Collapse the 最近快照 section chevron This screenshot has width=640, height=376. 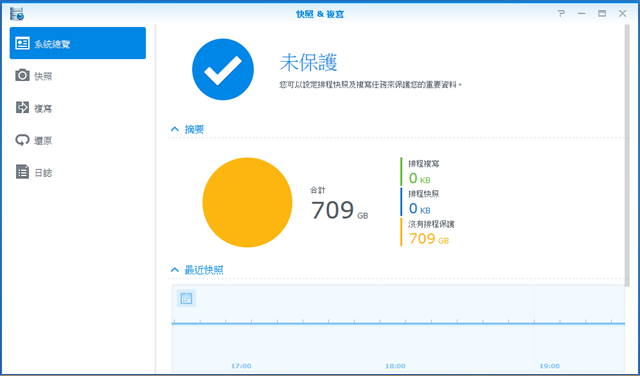(x=175, y=270)
